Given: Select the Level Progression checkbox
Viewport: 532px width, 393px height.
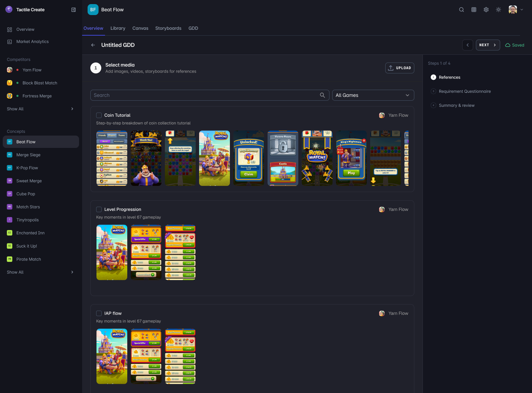Looking at the screenshot, I should pos(99,210).
